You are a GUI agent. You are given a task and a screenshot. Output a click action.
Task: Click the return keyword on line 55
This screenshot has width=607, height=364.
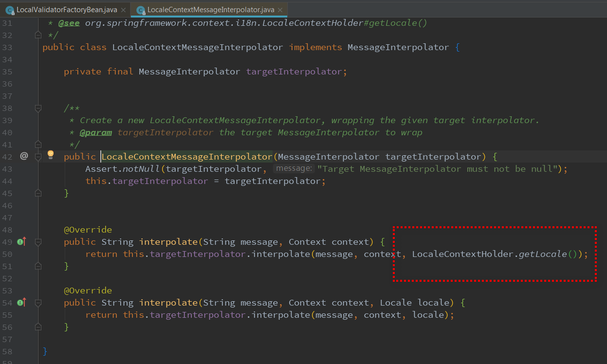pos(101,315)
